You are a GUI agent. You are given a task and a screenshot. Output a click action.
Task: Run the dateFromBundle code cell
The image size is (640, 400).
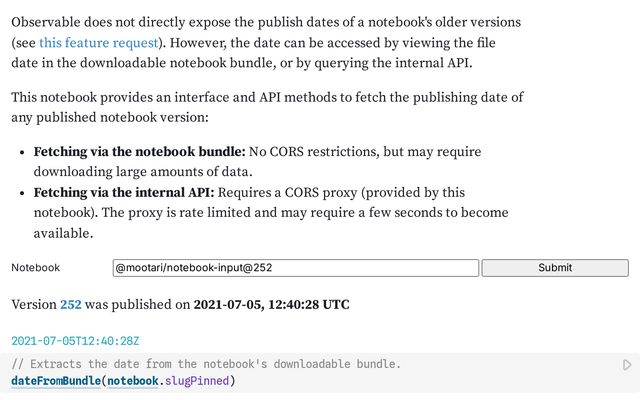pyautogui.click(x=627, y=365)
